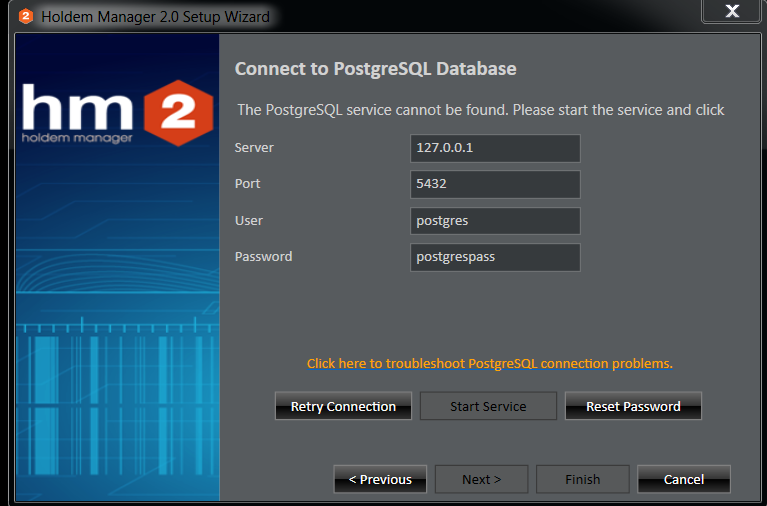Click the 'Holdem Manager 2.0 Setup Wizard' title
The width and height of the screenshot is (767, 506).
click(x=155, y=17)
